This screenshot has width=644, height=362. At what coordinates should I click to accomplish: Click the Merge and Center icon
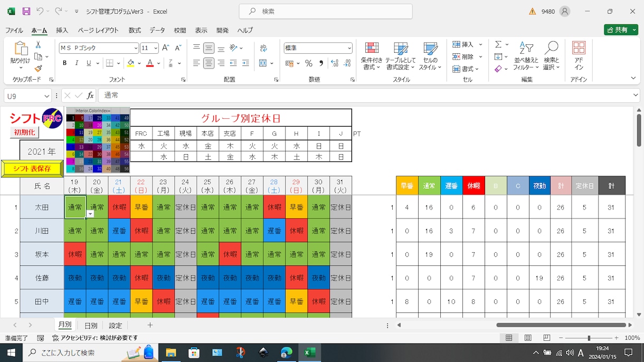tap(263, 63)
